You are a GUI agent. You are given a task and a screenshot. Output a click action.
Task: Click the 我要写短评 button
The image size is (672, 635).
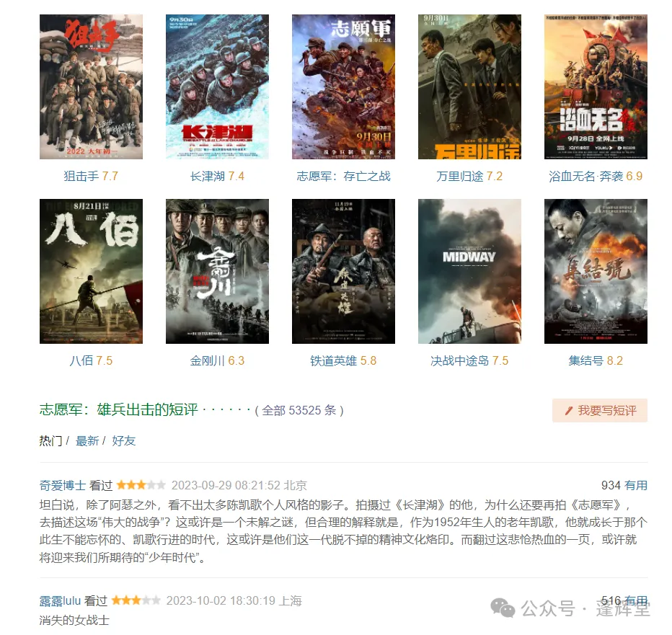(x=600, y=410)
